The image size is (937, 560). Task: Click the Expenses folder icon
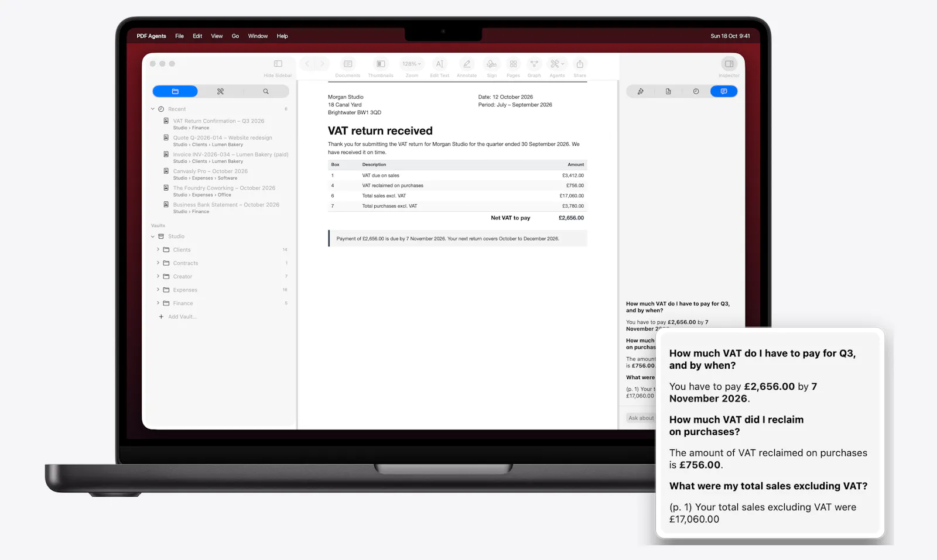pyautogui.click(x=166, y=290)
